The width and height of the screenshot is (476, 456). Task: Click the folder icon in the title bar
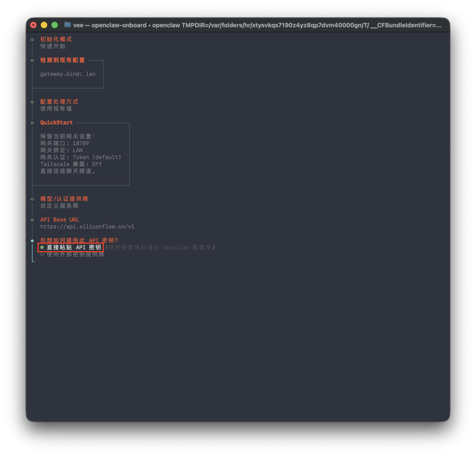67,25
